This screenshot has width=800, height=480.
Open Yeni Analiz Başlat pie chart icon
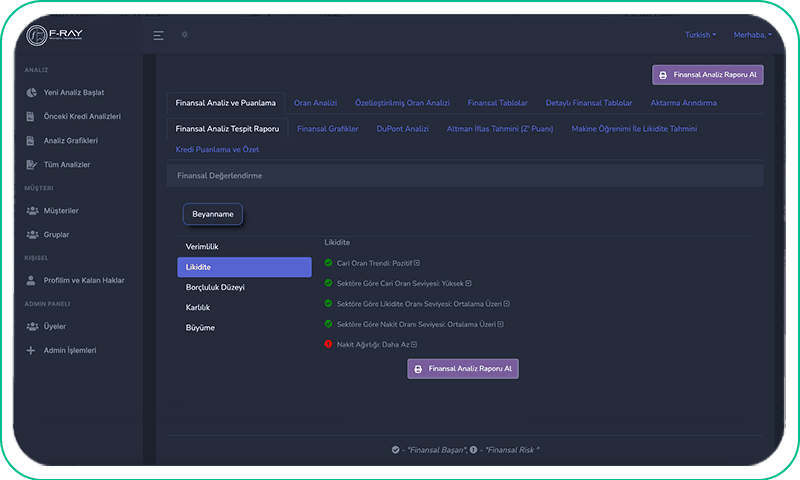31,93
